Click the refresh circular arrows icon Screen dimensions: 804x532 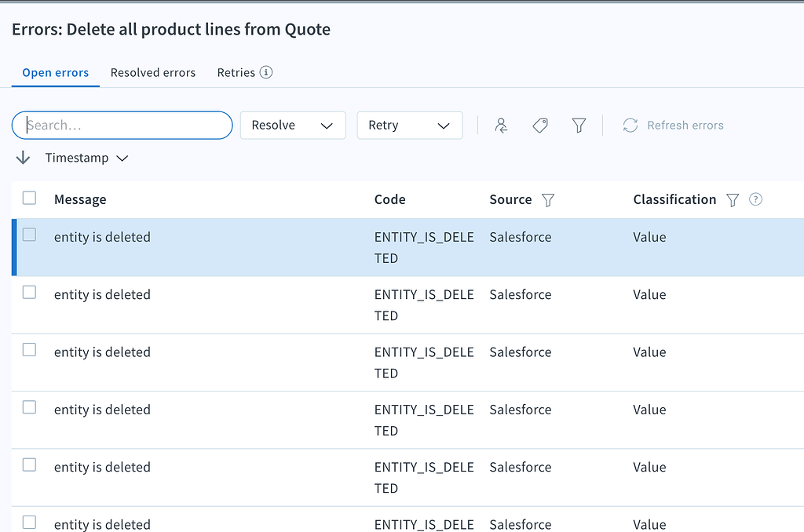(x=630, y=125)
